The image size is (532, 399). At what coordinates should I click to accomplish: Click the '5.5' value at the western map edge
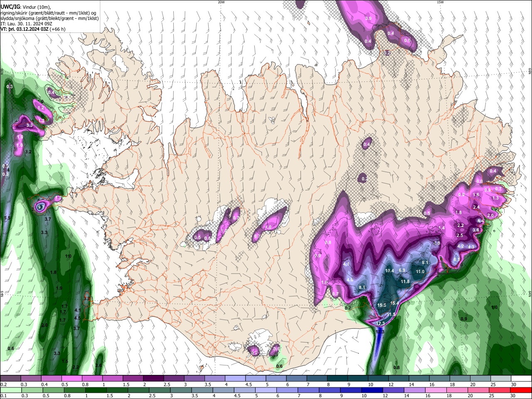7,218
